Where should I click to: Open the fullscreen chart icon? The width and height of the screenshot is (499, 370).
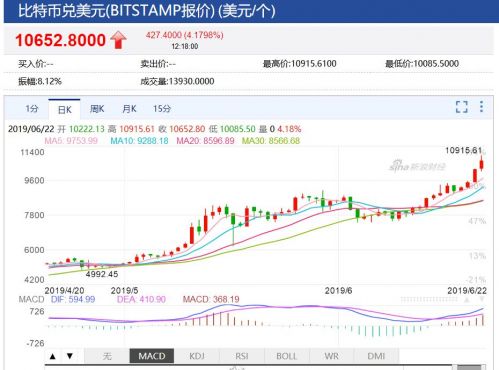pos(462,107)
